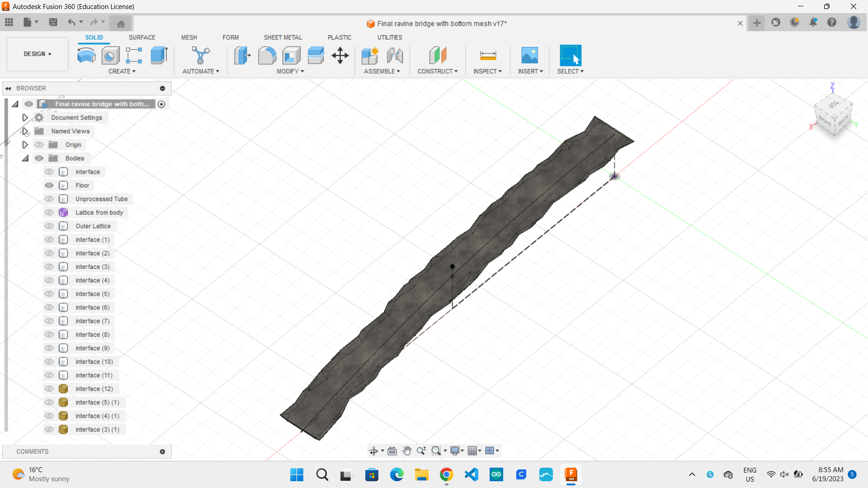This screenshot has width=868, height=488.
Task: Click the Automate tool icon
Action: click(200, 56)
